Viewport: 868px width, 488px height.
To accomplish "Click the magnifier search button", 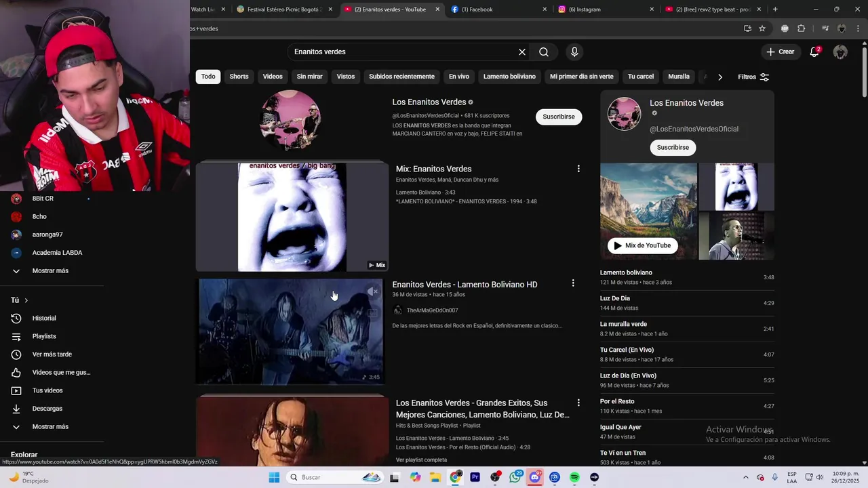I will (x=544, y=52).
